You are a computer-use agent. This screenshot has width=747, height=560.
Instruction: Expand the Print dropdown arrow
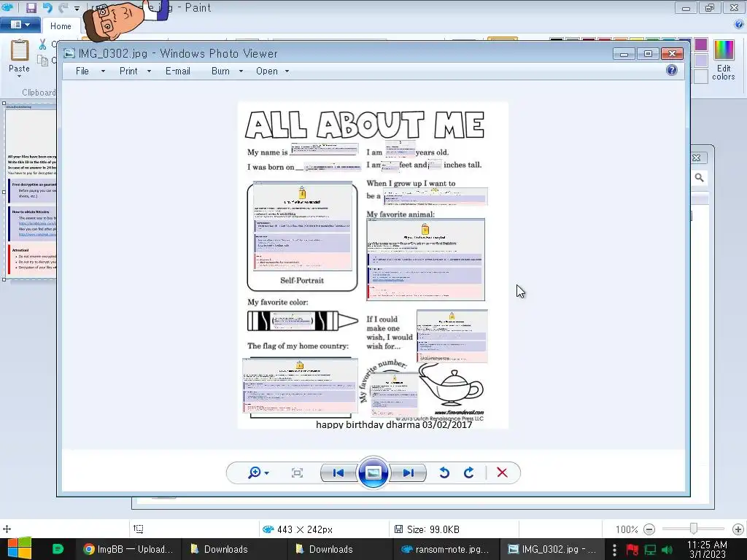149,71
